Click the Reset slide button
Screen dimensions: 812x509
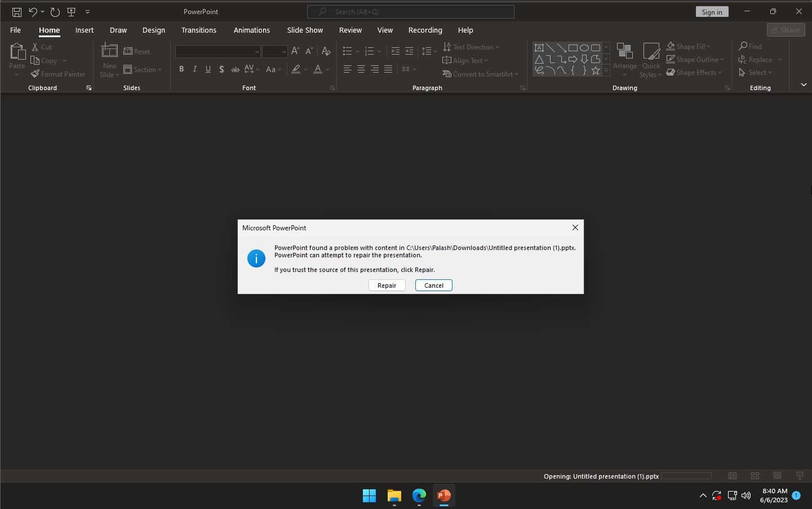click(137, 51)
